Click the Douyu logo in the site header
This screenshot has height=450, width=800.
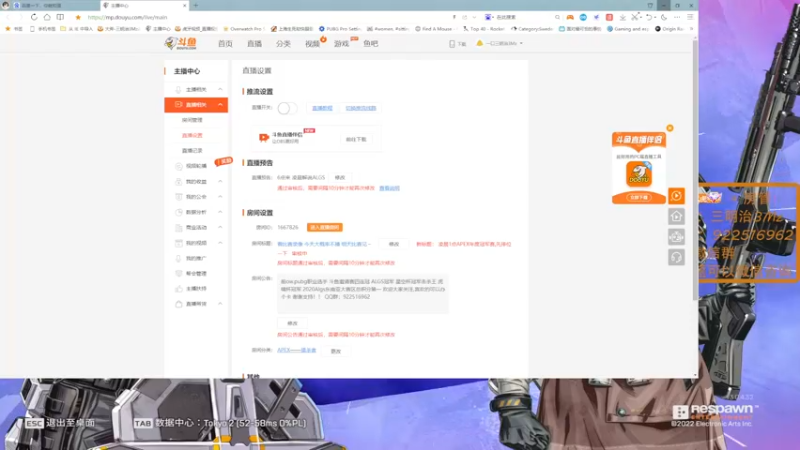tap(180, 43)
